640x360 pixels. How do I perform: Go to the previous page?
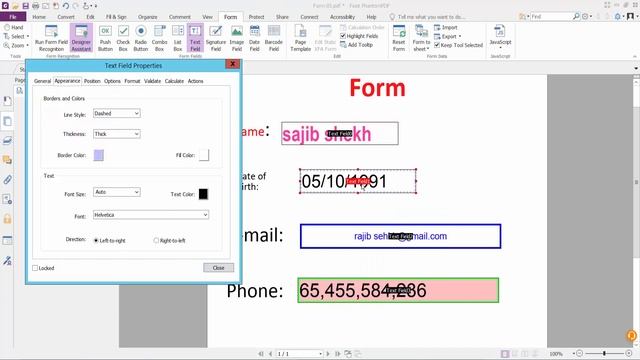(x=270, y=354)
